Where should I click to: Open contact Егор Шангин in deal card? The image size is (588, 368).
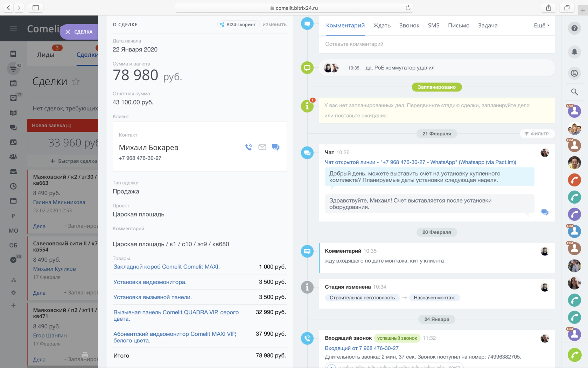pyautogui.click(x=50, y=335)
